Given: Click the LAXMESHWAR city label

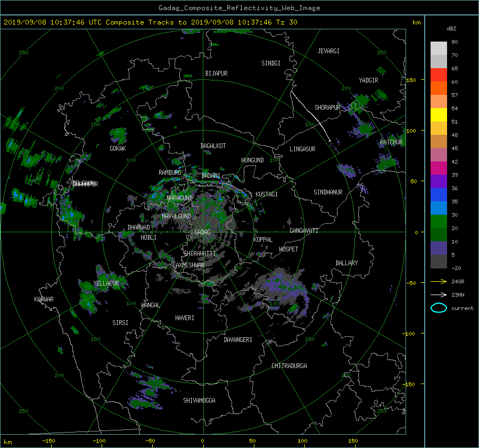Looking at the screenshot, I should [x=188, y=265].
